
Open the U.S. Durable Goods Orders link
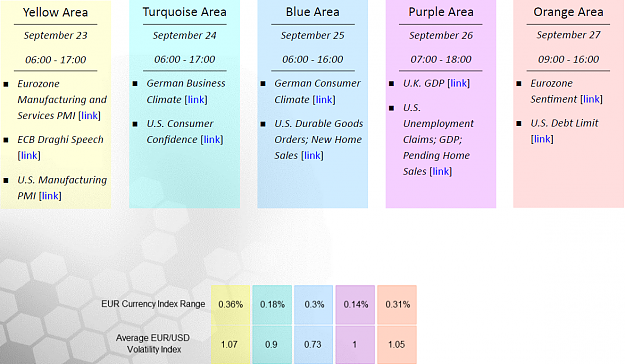point(312,155)
